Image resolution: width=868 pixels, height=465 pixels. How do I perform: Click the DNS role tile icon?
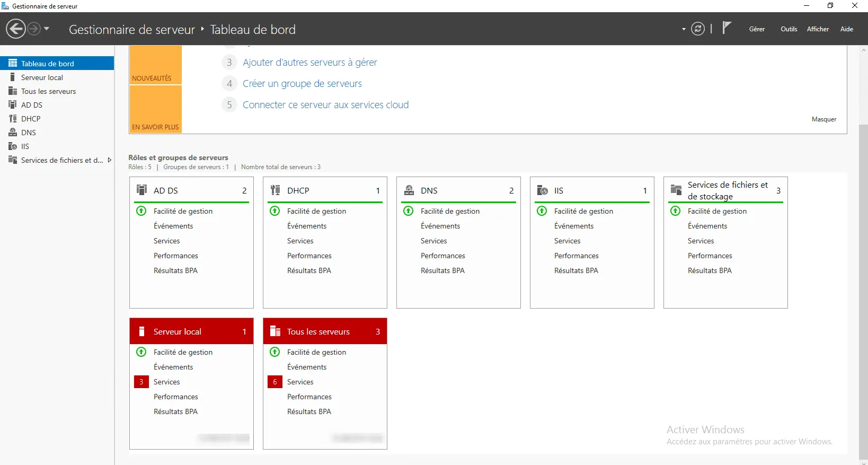click(x=409, y=190)
